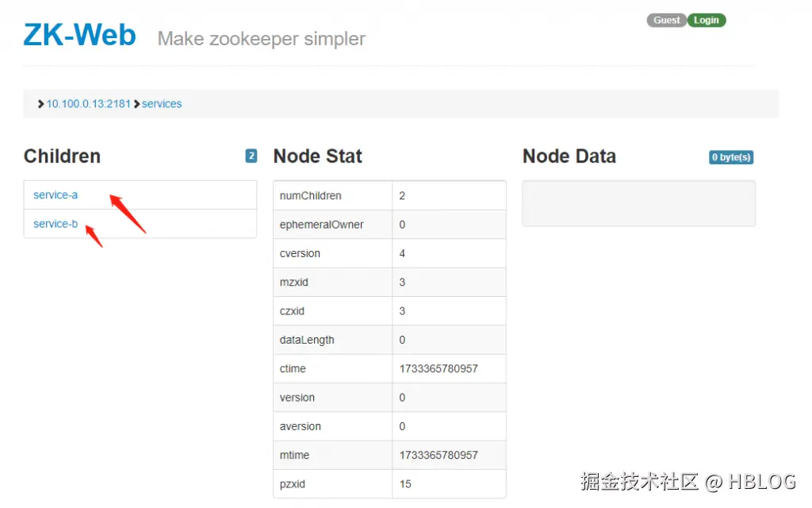Click inside the Node Data box
This screenshot has width=812, height=508.
pyautogui.click(x=638, y=203)
